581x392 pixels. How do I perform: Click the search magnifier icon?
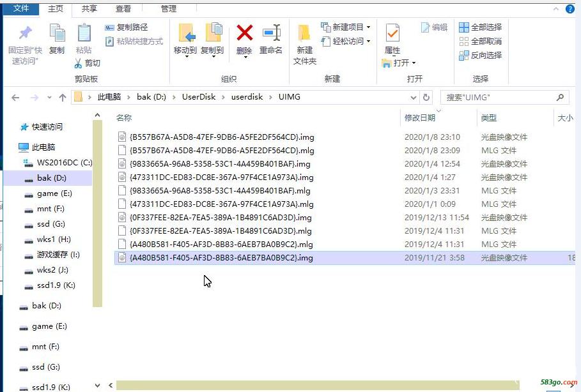(560, 97)
